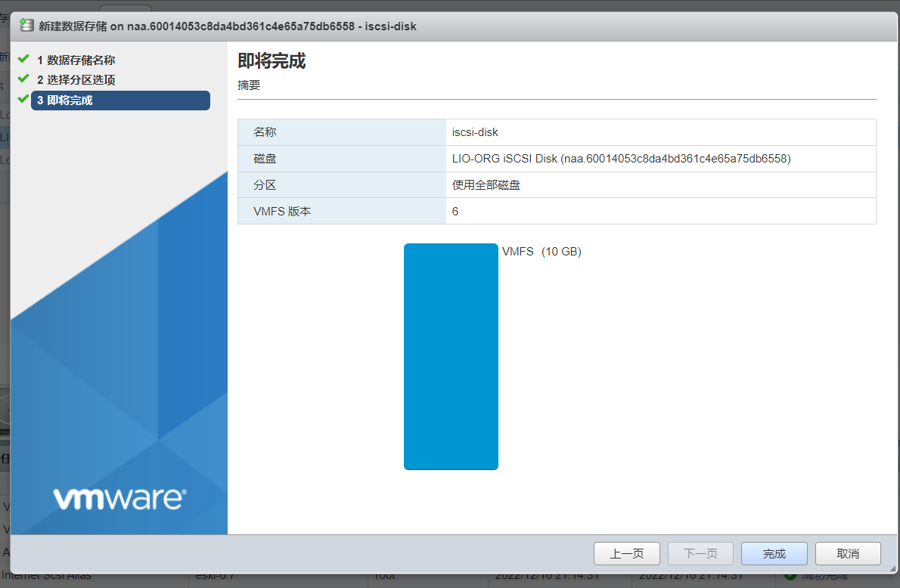This screenshot has width=900, height=588.
Task: Select the iscsi-disk name value
Action: coord(475,132)
